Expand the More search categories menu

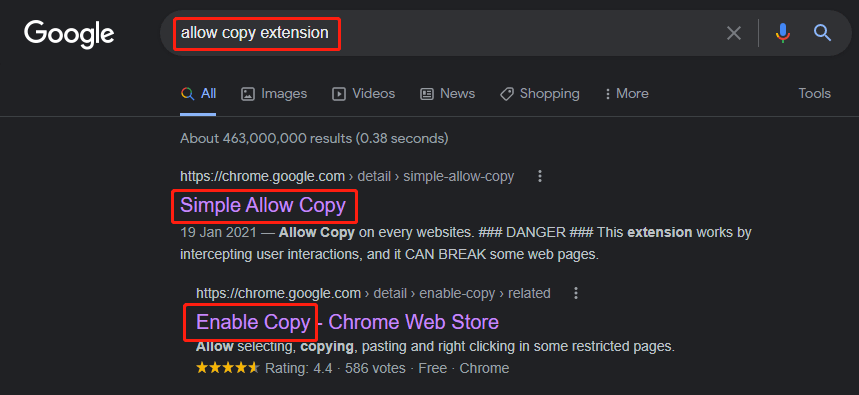click(x=626, y=94)
